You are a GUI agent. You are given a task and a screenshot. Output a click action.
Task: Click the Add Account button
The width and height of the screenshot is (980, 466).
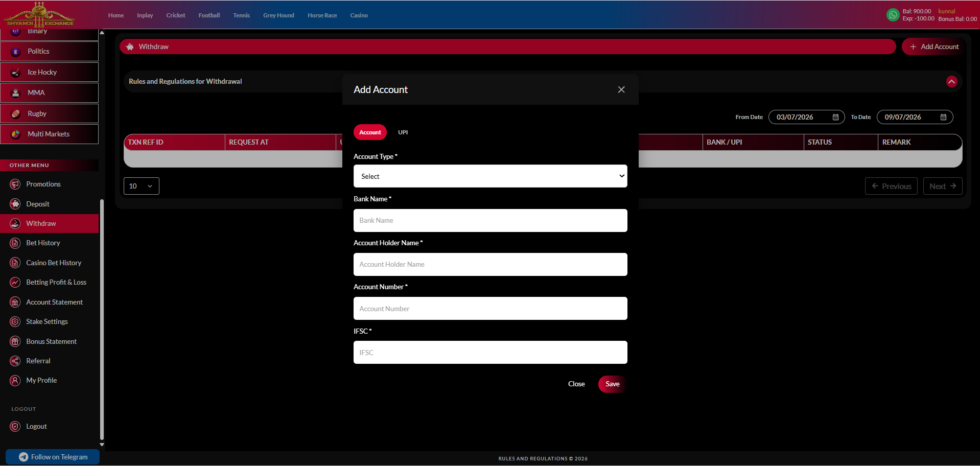tap(934, 46)
